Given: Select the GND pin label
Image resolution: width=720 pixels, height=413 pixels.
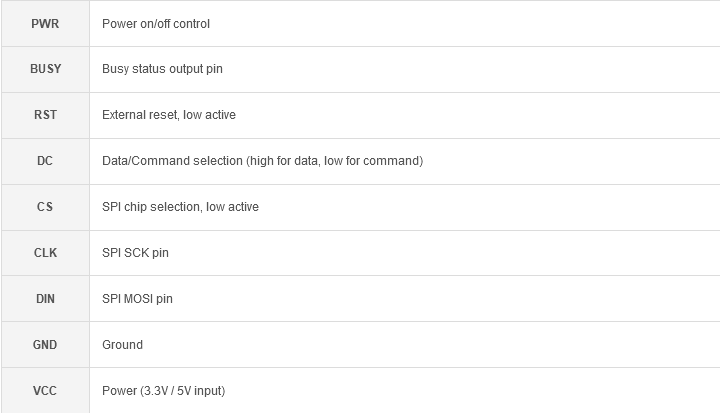Looking at the screenshot, I should (45, 345).
